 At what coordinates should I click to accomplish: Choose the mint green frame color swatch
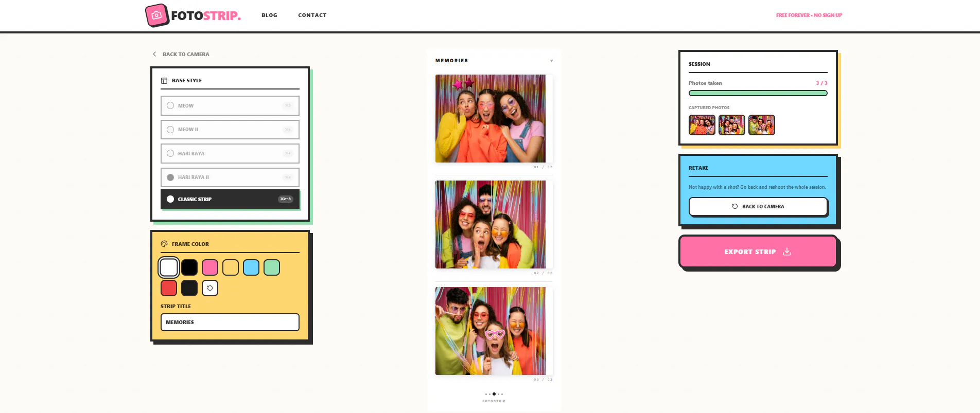click(x=272, y=267)
